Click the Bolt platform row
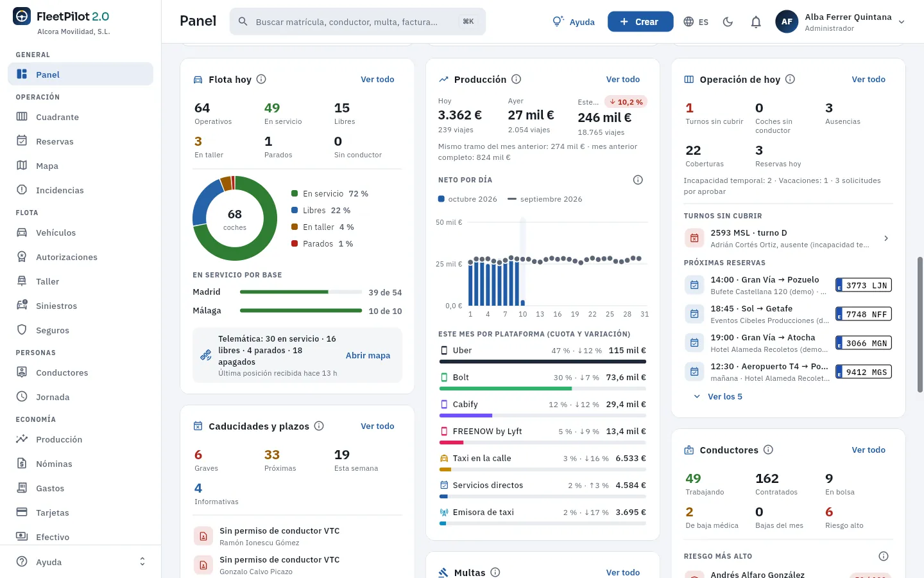Viewport: 924px width, 578px height. pyautogui.click(x=543, y=381)
